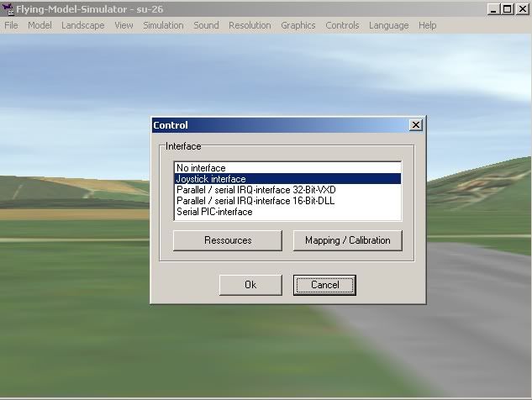Select 'Joystick interface' entry
The width and height of the screenshot is (532, 400).
(x=287, y=179)
